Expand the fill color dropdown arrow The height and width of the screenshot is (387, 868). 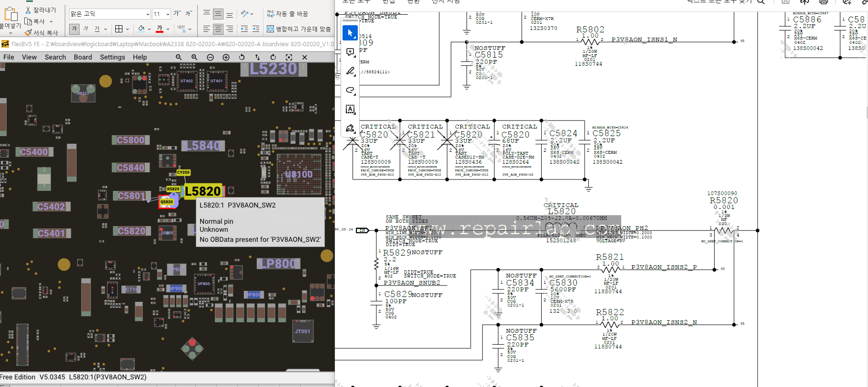pyautogui.click(x=149, y=30)
